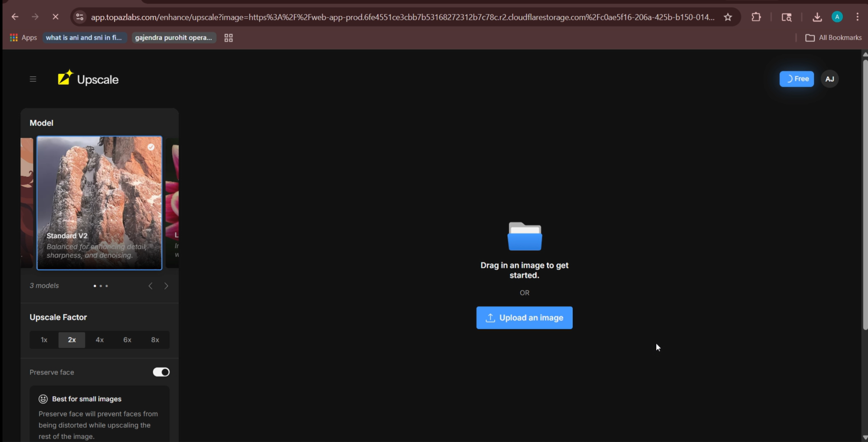The width and height of the screenshot is (868, 442).
Task: Bookmark this page with the star
Action: point(728,17)
